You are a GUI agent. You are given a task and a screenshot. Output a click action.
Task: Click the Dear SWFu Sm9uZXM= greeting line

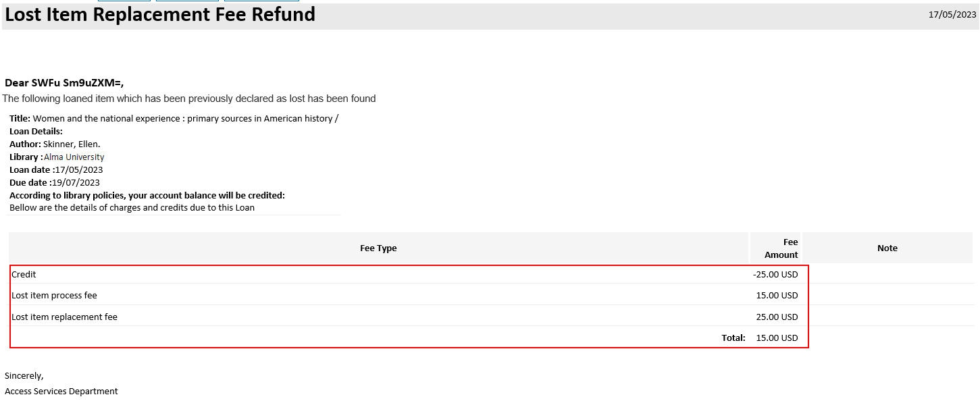pyautogui.click(x=64, y=83)
